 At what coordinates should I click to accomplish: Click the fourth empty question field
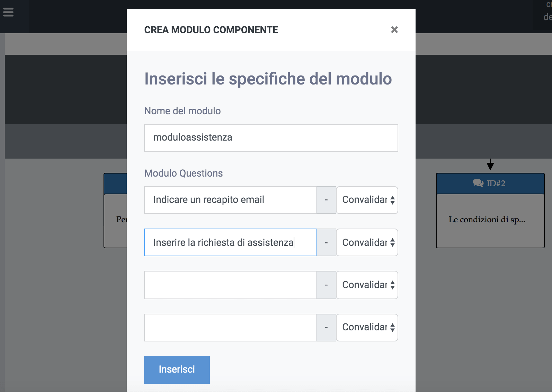pos(230,328)
